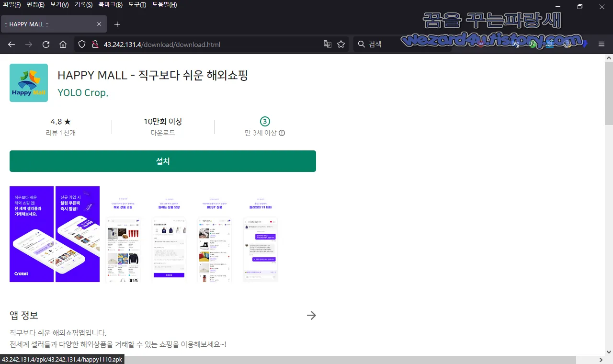
Task: Click the vertical scrollbar up arrow
Action: [609, 58]
